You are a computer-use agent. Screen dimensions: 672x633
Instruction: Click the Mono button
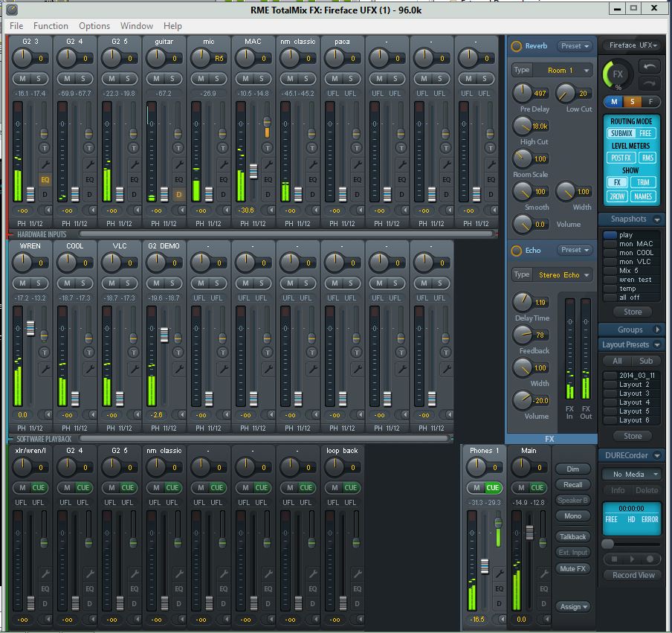pos(573,516)
